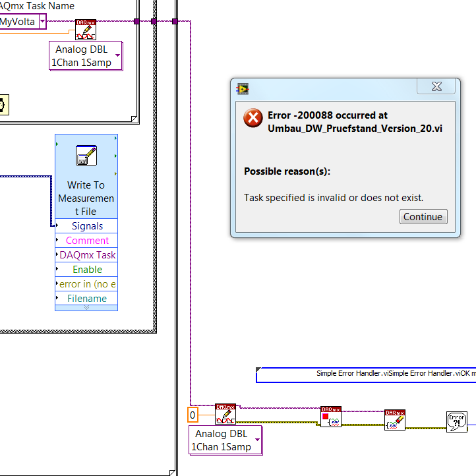The image size is (476, 476).
Task: Expand the Write To Measurement File node
Action: tap(86, 308)
